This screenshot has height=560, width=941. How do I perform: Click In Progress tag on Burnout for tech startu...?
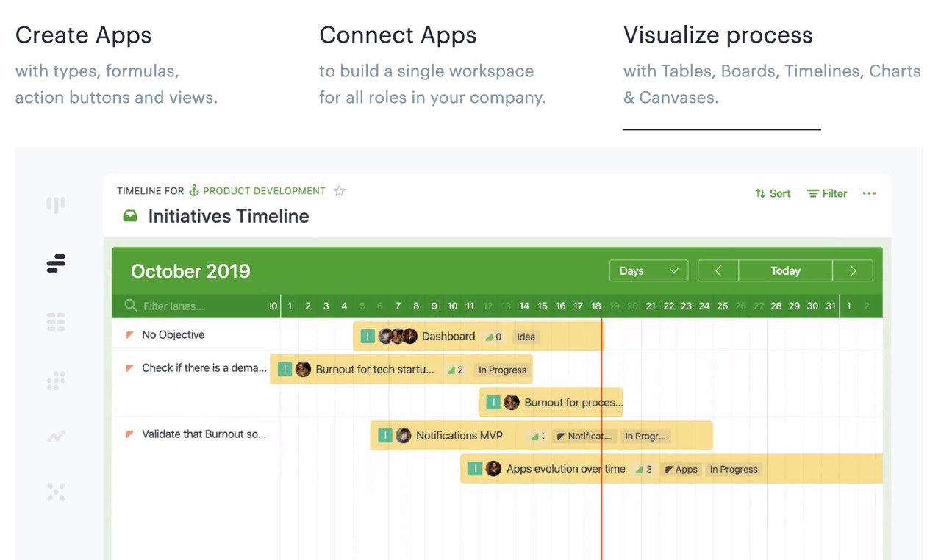click(502, 370)
